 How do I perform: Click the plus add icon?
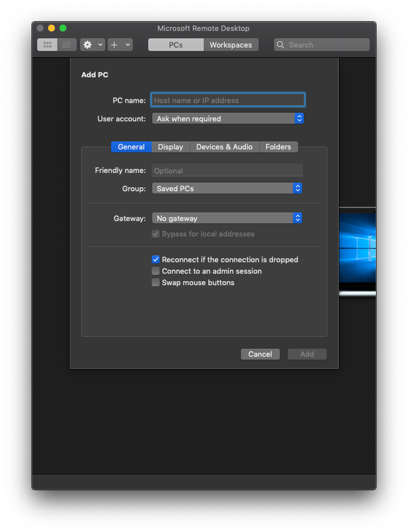pyautogui.click(x=114, y=45)
